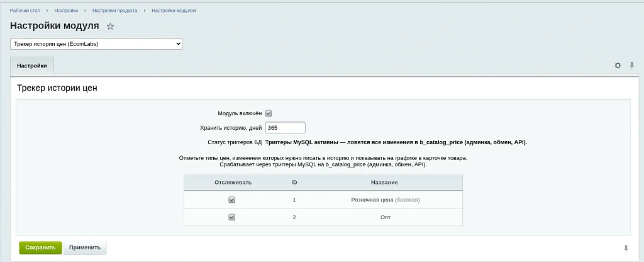Go to Рабочий стол breadcrumb
This screenshot has height=262, width=644.
25,11
